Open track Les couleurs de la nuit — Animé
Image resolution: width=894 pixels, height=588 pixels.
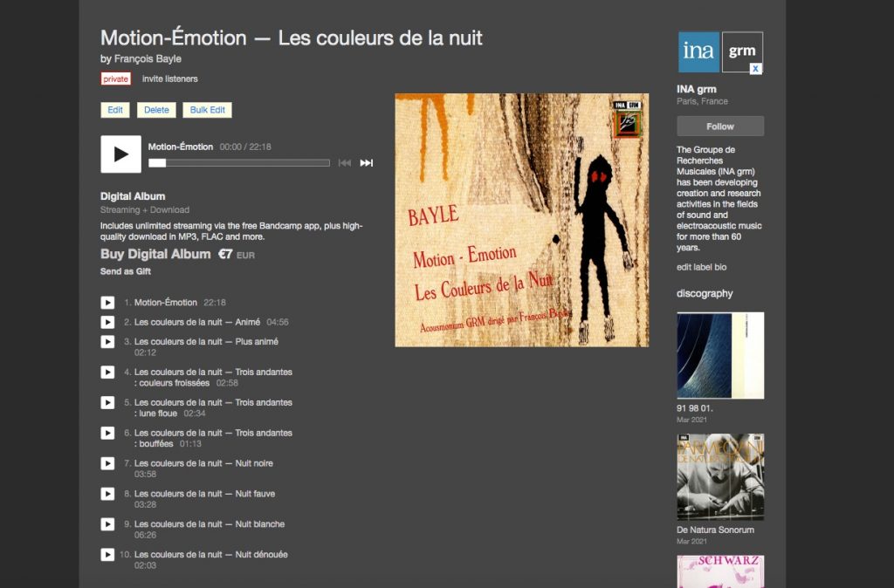[x=197, y=322]
